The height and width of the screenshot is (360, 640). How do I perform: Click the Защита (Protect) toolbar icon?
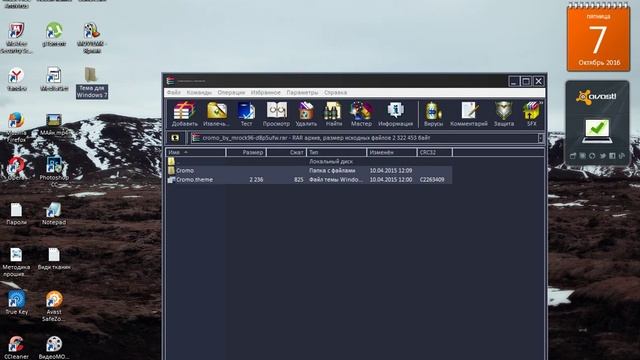504,114
